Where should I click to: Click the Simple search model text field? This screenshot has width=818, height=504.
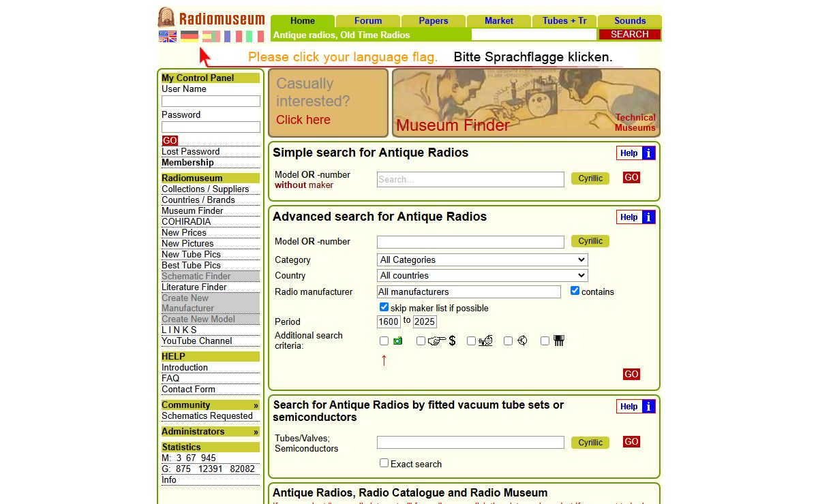click(x=470, y=179)
